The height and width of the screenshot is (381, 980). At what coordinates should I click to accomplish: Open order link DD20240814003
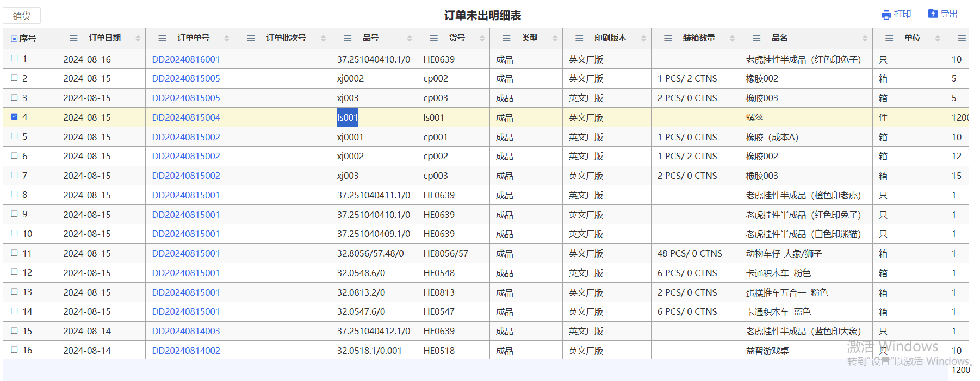click(x=186, y=331)
